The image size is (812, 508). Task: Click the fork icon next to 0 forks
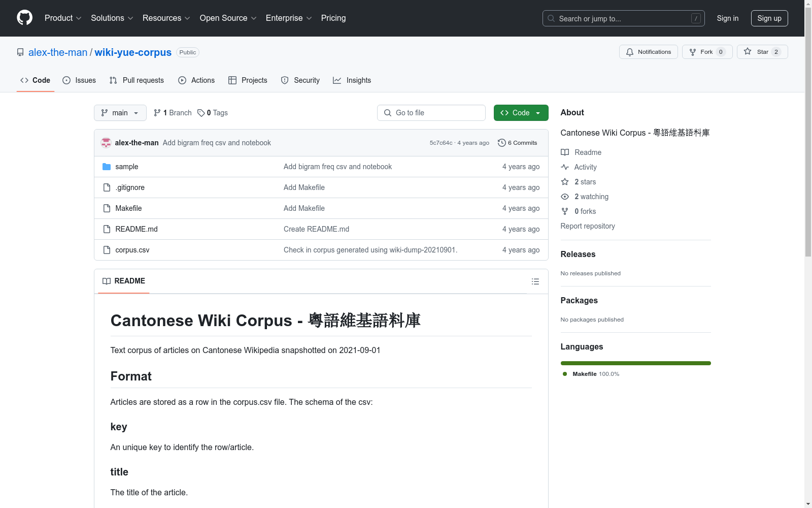pos(565,211)
